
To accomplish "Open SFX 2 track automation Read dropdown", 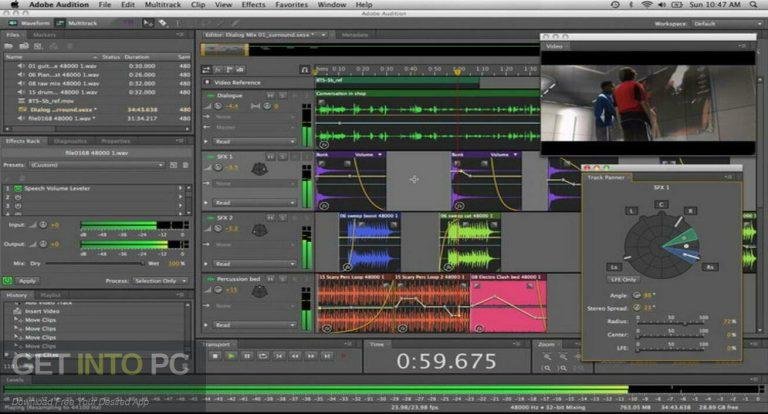I will pos(255,264).
